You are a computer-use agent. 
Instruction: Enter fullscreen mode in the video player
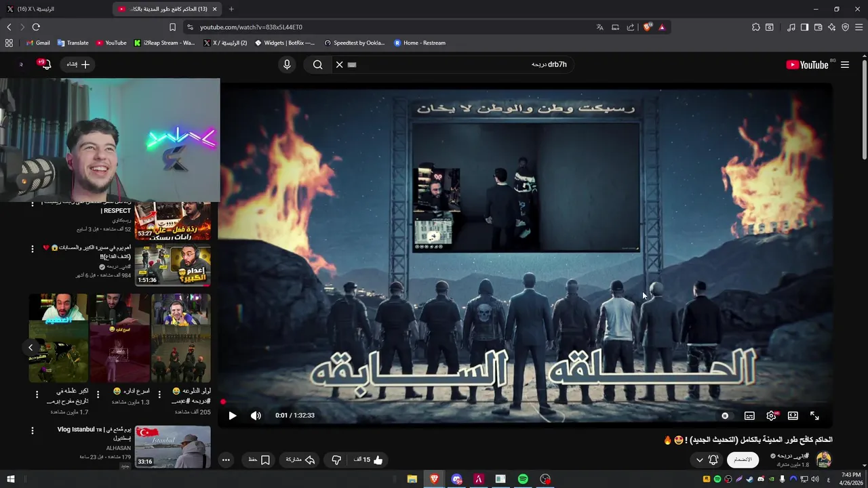(814, 415)
